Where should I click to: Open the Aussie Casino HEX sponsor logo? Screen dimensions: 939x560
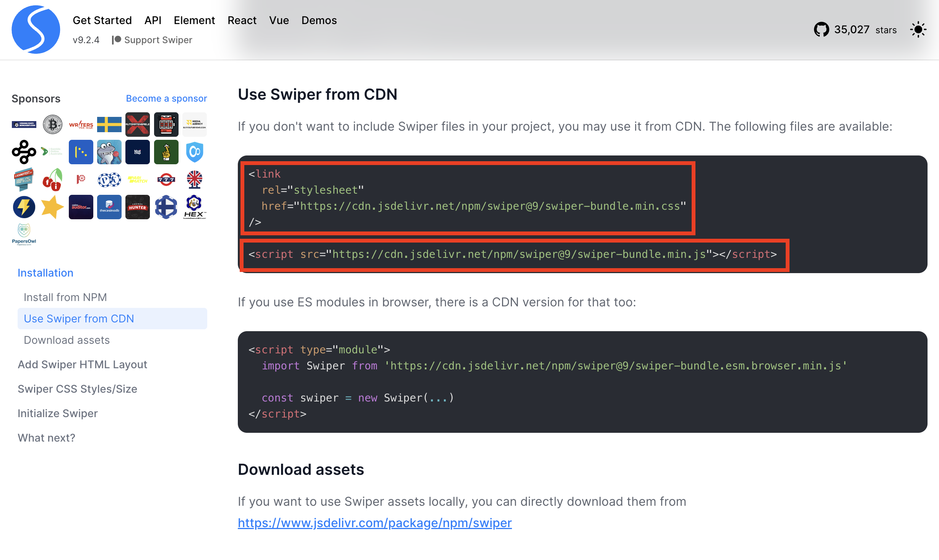coord(194,207)
